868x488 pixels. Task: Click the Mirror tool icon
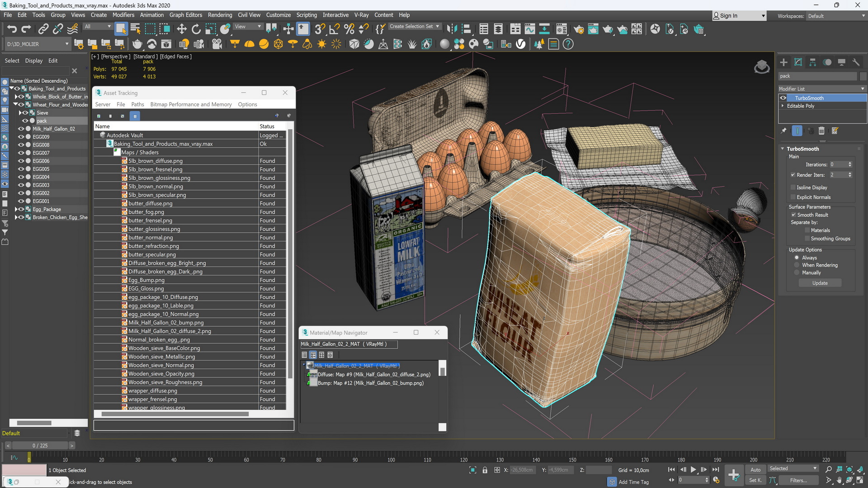(x=451, y=29)
